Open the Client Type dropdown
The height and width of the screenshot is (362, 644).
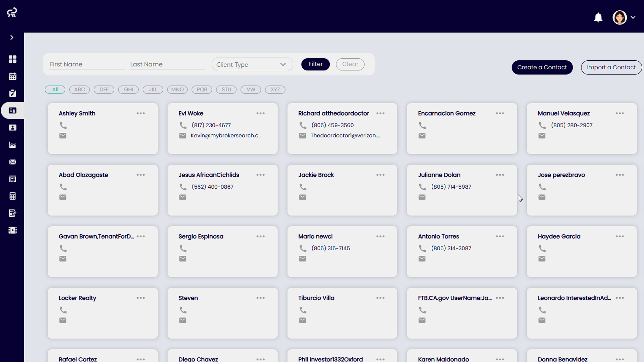tap(252, 64)
